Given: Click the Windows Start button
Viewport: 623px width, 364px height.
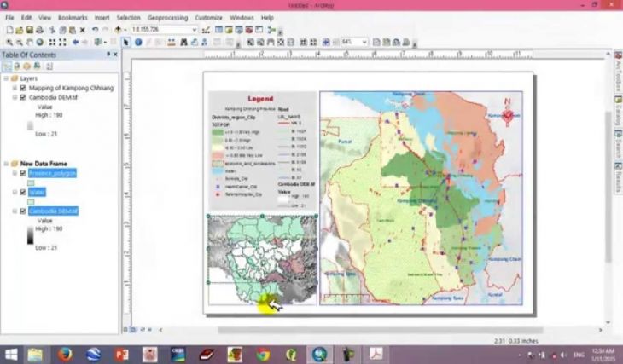Looking at the screenshot, I should click(11, 355).
